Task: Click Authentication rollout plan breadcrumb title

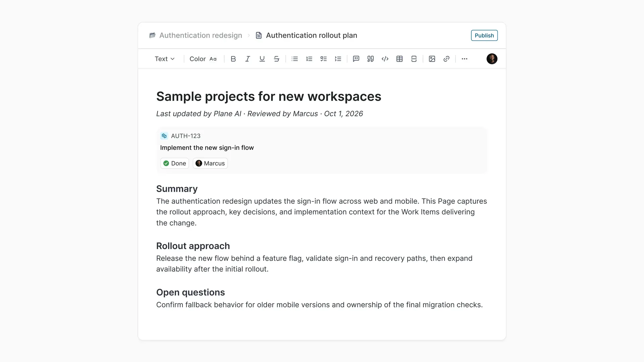Action: pos(311,36)
